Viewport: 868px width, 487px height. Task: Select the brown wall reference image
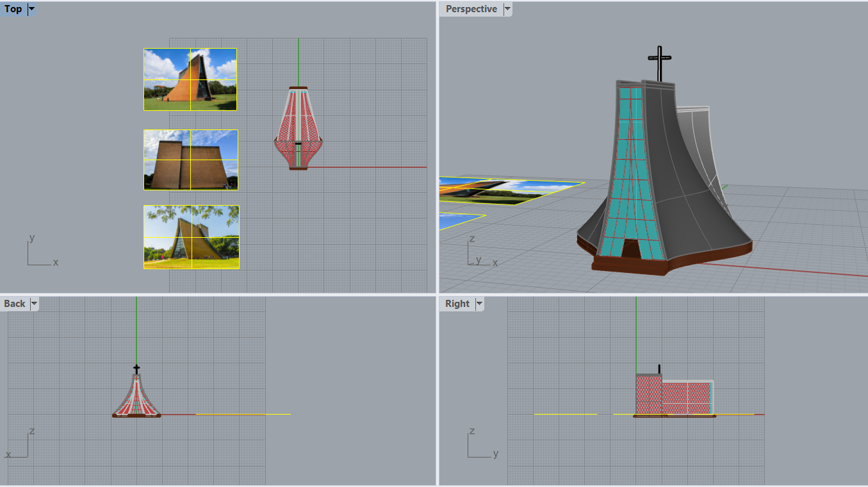[x=191, y=160]
